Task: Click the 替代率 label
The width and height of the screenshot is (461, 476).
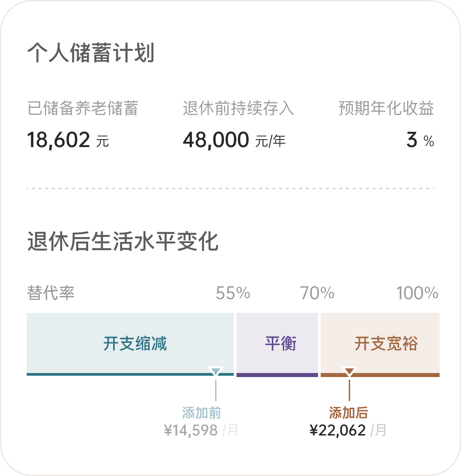Action: pyautogui.click(x=50, y=293)
